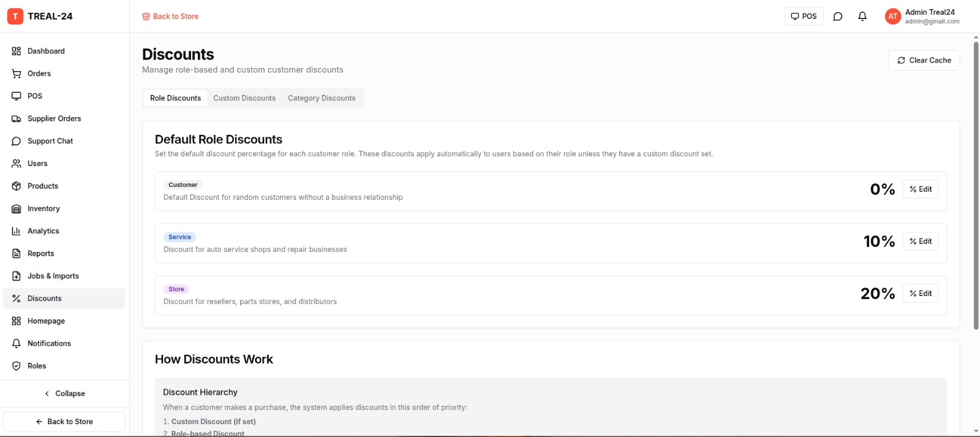Open Orders via the cart icon

pos(17,74)
